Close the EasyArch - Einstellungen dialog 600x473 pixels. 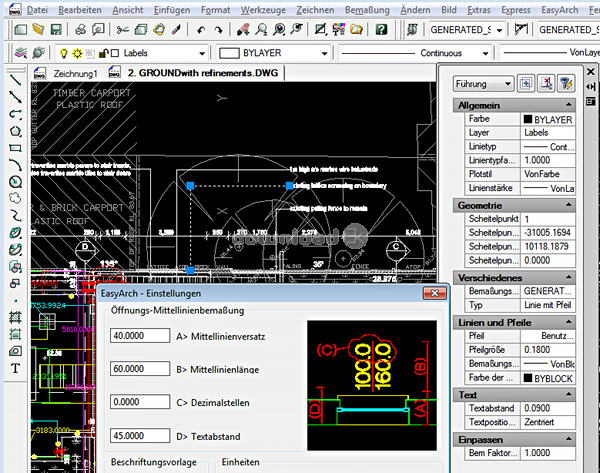(x=435, y=293)
